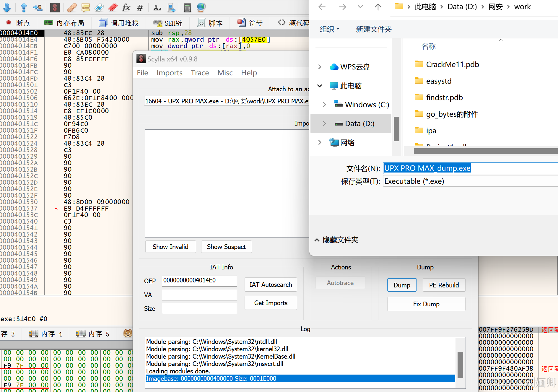Open the calculator tool icon

pos(187,8)
